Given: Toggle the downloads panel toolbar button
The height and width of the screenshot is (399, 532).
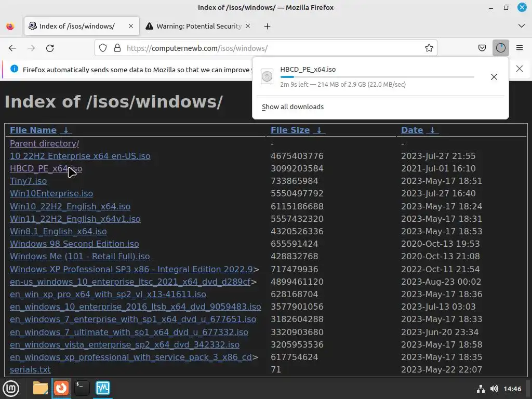Looking at the screenshot, I should click(500, 48).
